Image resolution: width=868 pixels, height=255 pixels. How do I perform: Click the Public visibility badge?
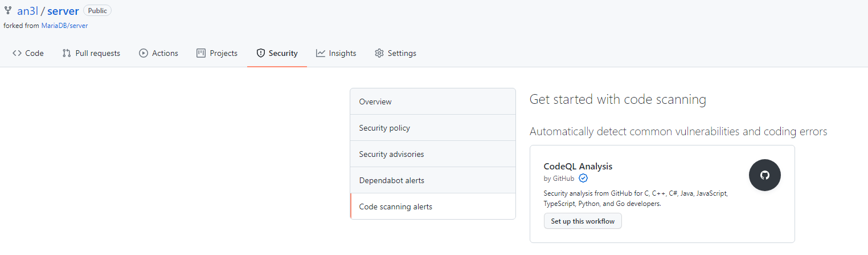point(97,11)
